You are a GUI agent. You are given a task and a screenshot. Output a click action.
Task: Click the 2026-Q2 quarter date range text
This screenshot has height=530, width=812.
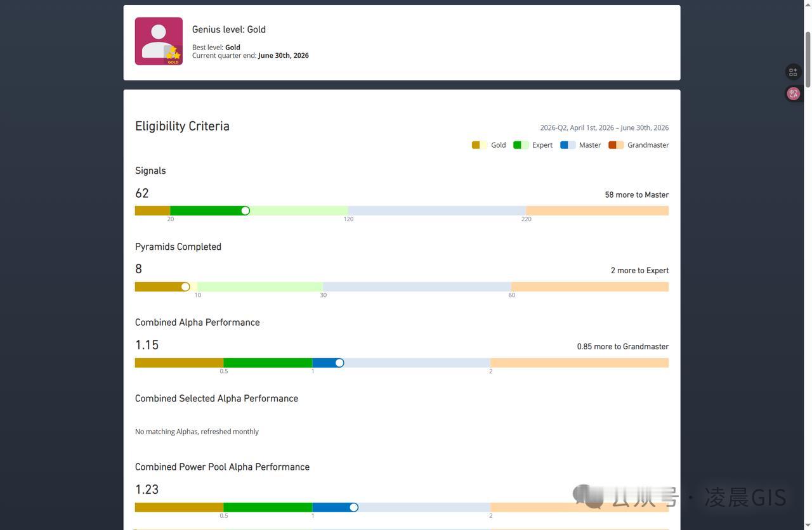[x=604, y=127]
